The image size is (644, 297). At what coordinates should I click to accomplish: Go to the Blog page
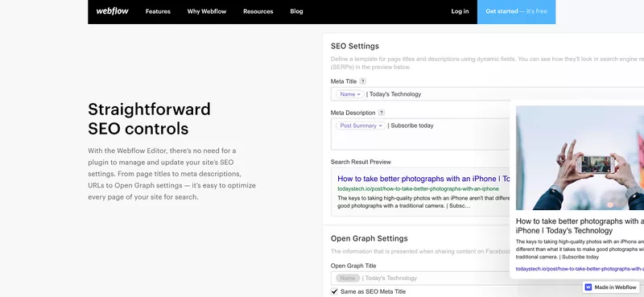coord(296,11)
